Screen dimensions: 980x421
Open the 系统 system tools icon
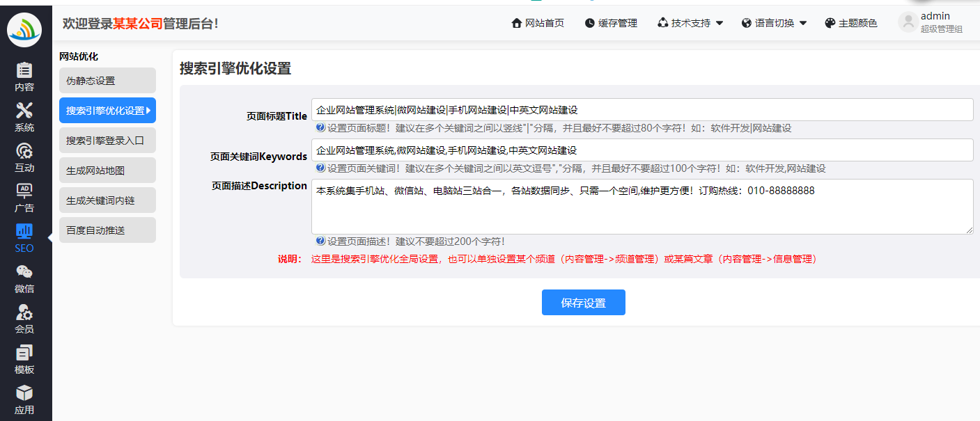[x=24, y=111]
